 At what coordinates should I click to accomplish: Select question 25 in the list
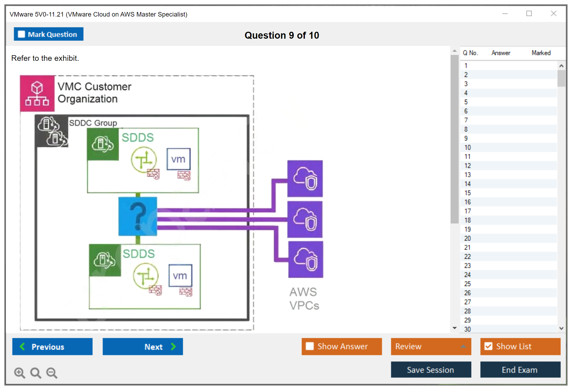point(467,284)
